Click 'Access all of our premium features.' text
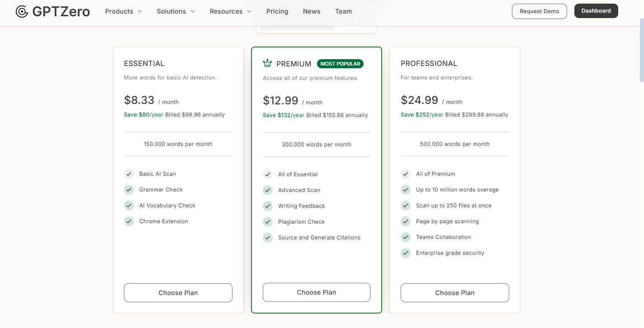Viewport: 644px width, 328px height. coord(310,78)
